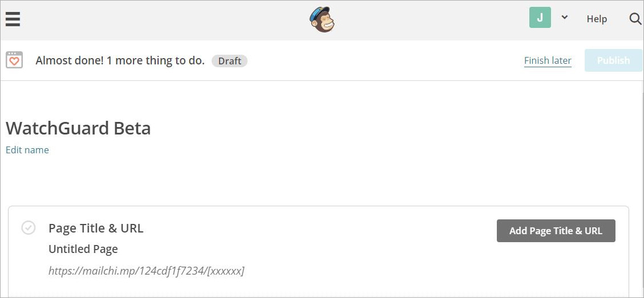Click the Almost done status message
The image size is (644, 298).
[x=120, y=60]
